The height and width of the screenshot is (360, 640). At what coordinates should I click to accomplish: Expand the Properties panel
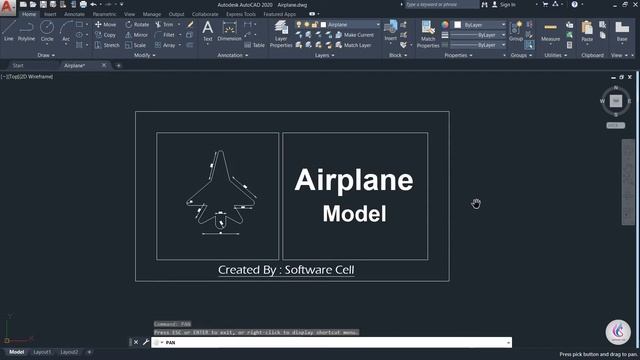(458, 55)
